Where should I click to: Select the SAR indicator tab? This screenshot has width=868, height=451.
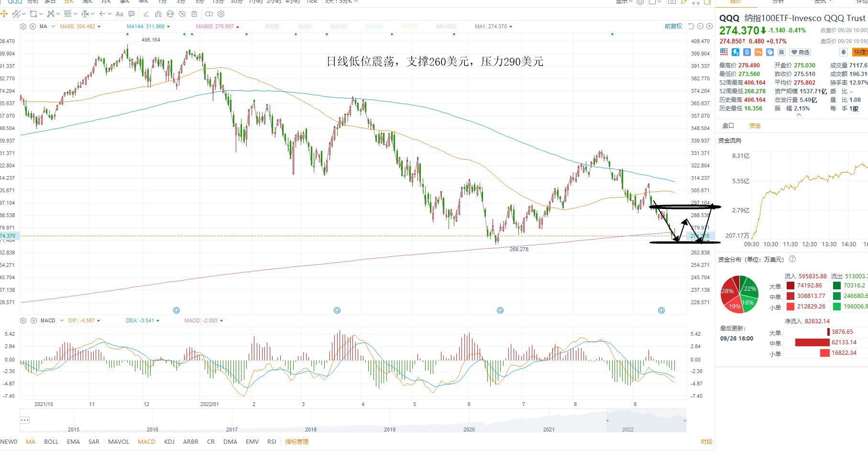point(94,442)
